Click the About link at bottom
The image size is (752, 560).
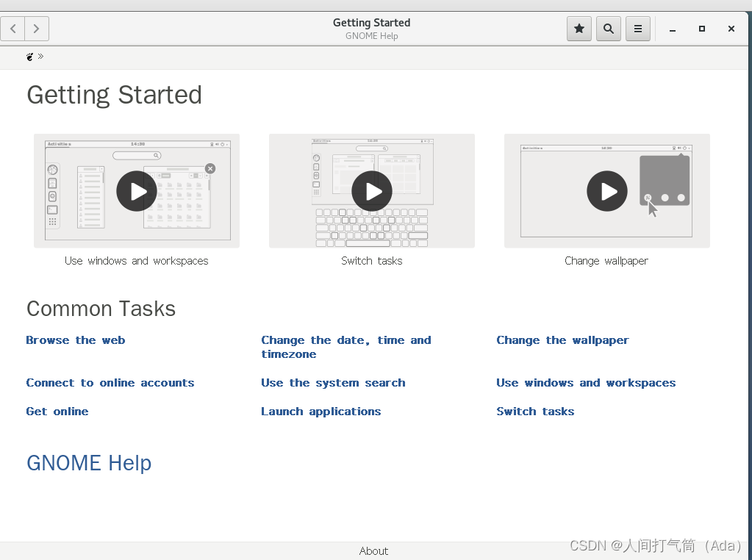[373, 551]
